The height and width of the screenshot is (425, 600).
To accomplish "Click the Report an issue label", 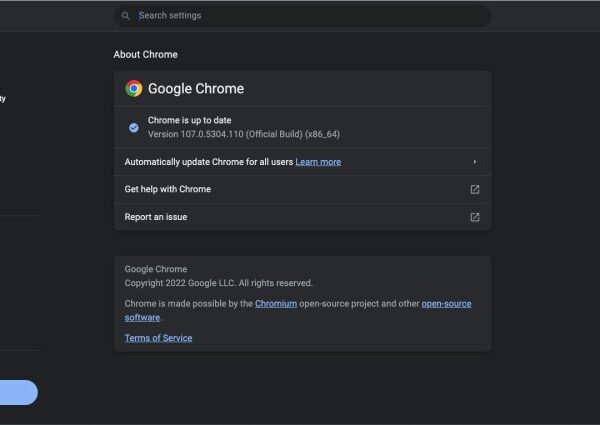I will [x=156, y=217].
